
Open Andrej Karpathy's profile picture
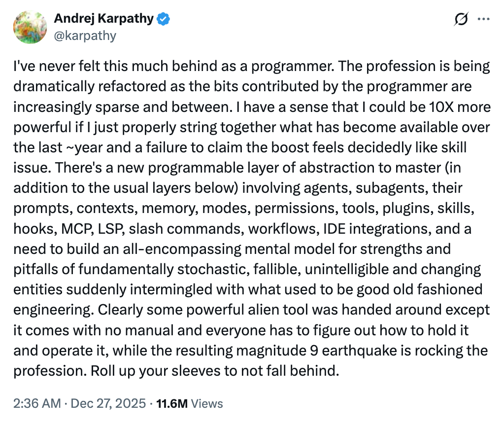(30, 27)
